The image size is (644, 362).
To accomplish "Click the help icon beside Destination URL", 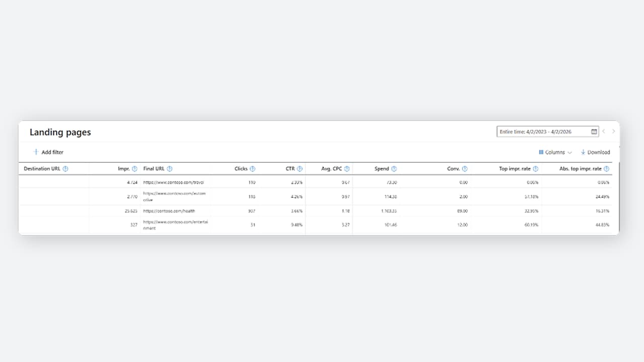I will coord(65,169).
